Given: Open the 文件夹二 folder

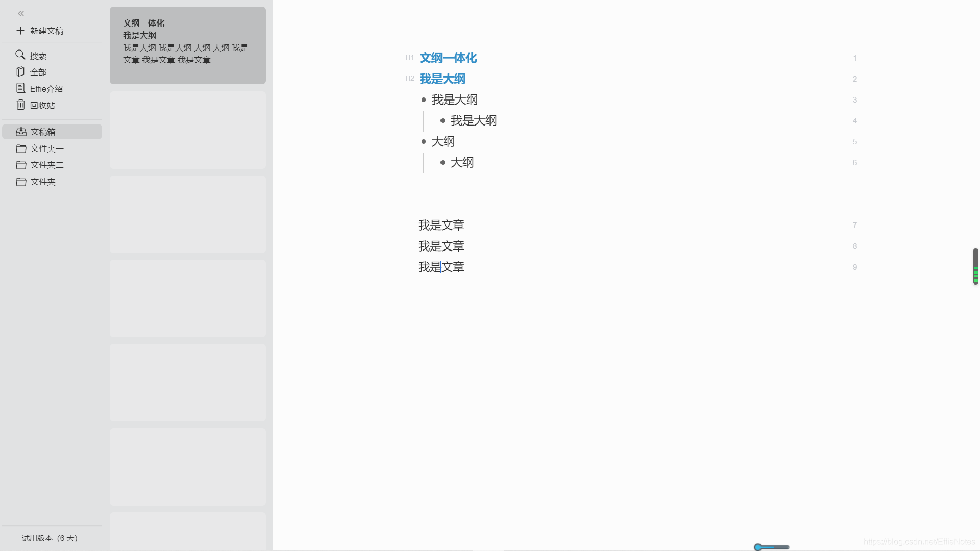Looking at the screenshot, I should (x=46, y=165).
